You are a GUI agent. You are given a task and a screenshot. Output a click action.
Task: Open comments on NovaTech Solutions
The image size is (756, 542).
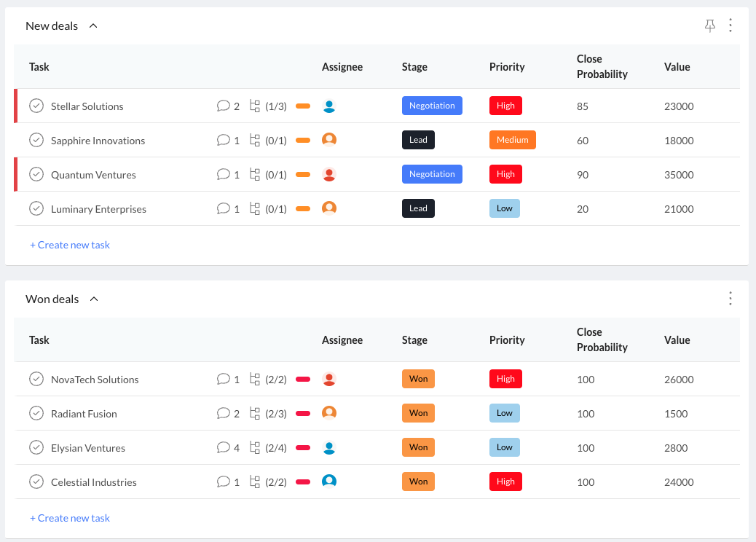click(224, 379)
